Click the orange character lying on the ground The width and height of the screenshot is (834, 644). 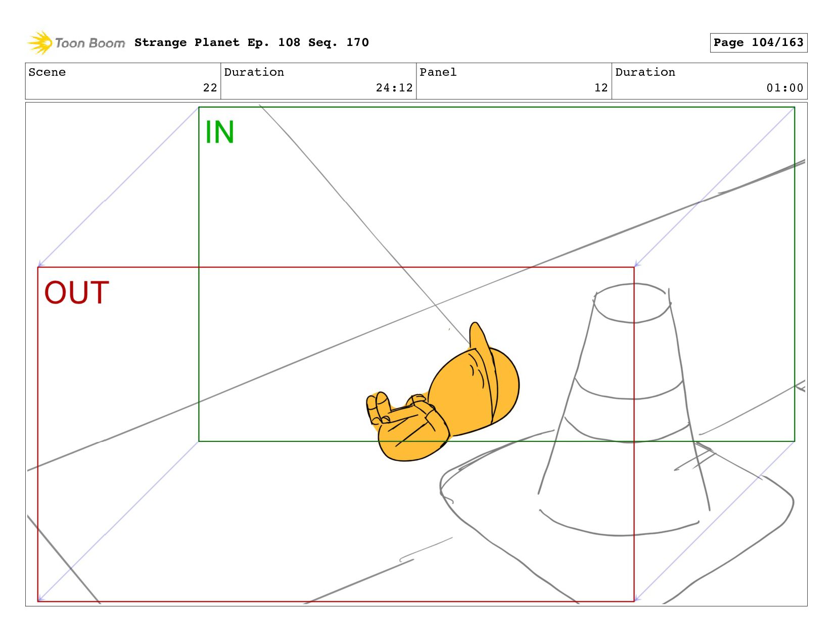pos(443,393)
